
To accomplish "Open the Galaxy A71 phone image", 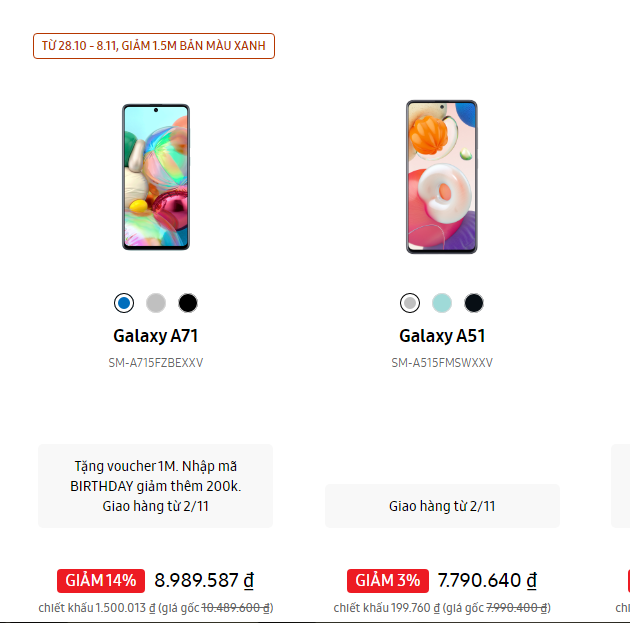I will point(155,176).
